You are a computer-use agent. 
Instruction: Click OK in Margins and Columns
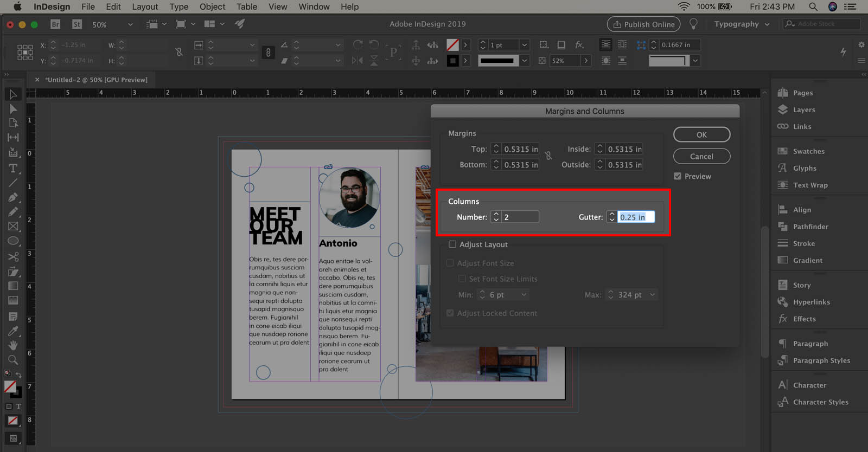coord(701,134)
